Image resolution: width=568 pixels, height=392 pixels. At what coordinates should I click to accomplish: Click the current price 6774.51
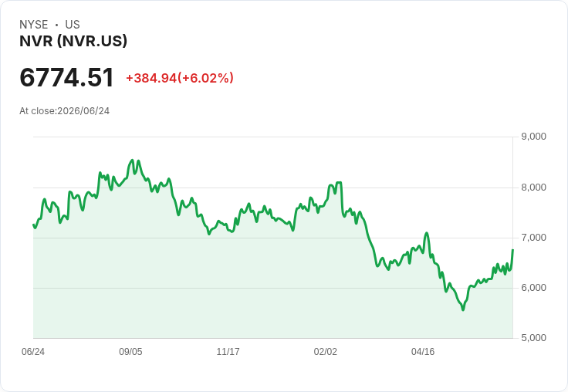click(66, 77)
